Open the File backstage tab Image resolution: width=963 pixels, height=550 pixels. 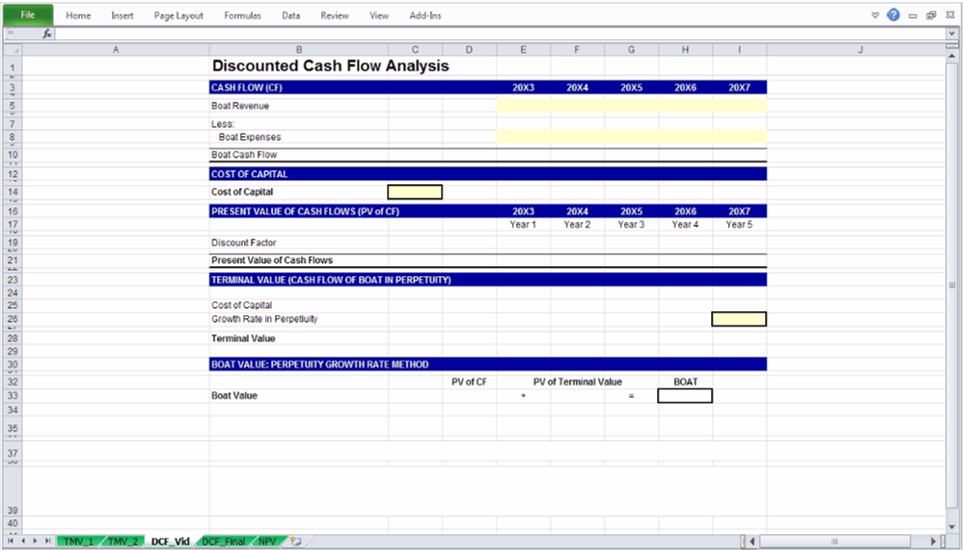[28, 15]
